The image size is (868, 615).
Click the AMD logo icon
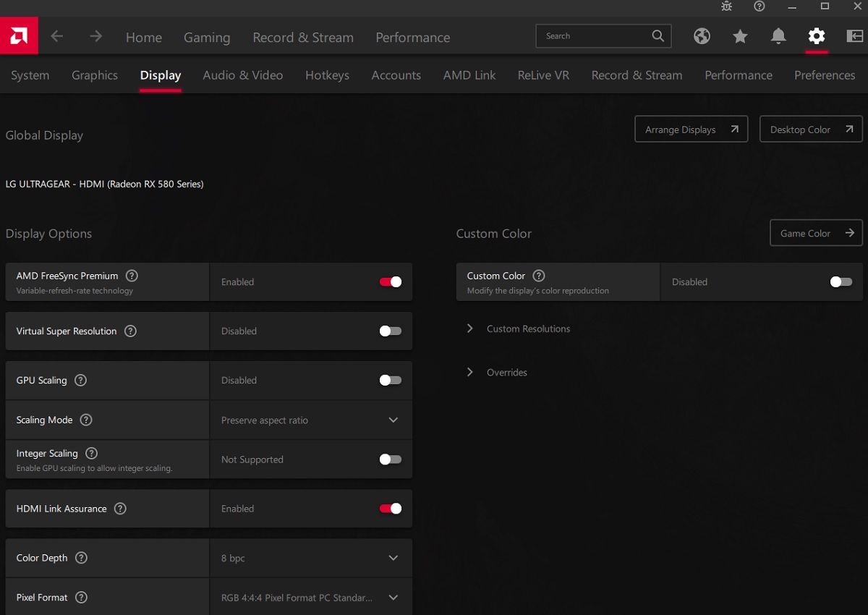click(x=19, y=35)
